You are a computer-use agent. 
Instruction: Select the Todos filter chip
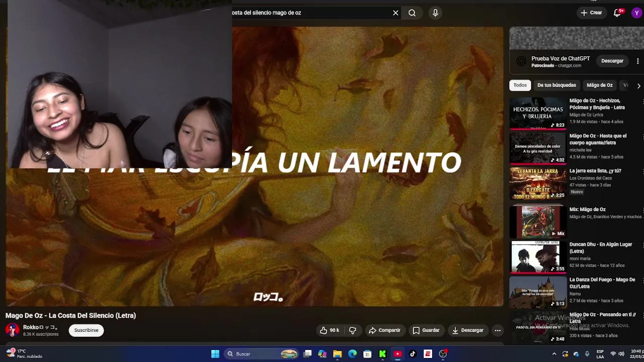click(520, 85)
